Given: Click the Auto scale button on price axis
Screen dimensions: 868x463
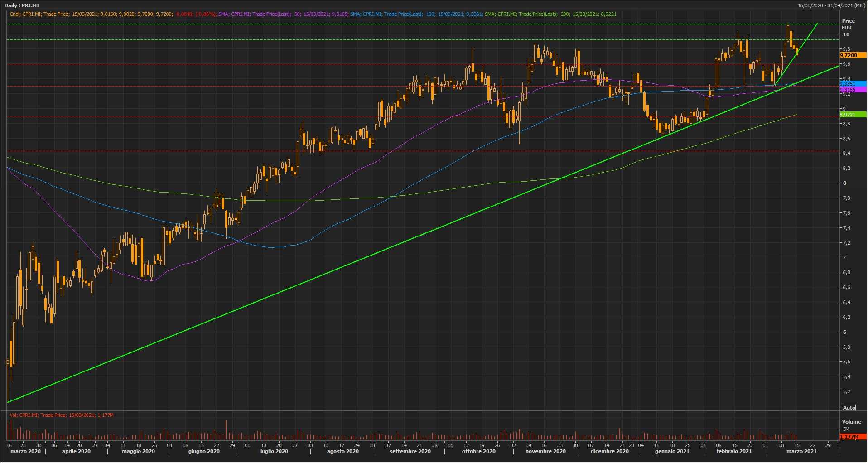Looking at the screenshot, I should [849, 408].
